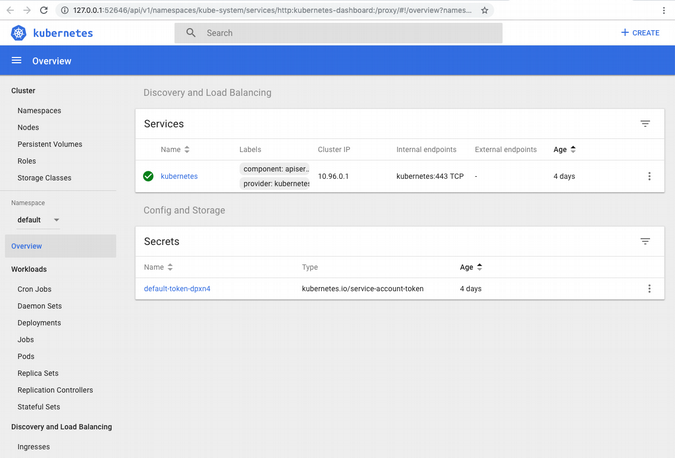Screen dimensions: 675x458
Task: Click the browser address bar URL
Action: coord(272,10)
